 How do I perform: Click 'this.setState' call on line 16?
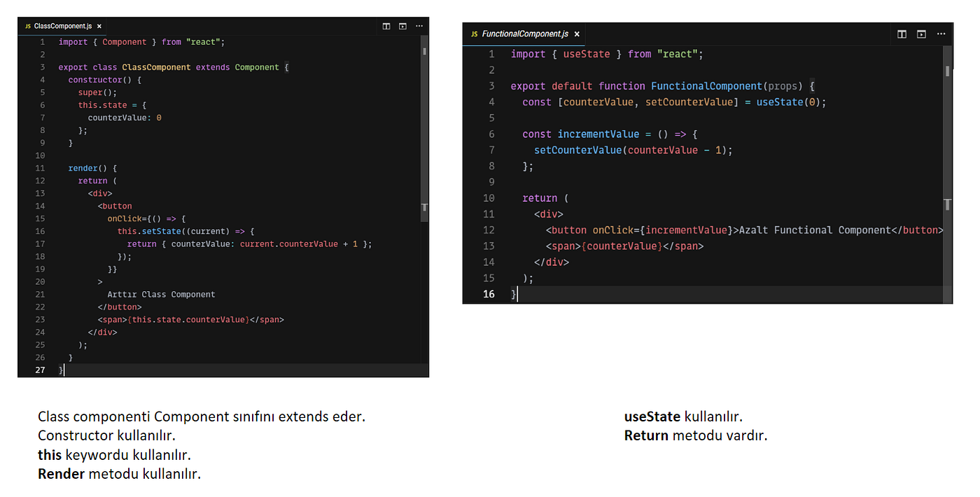tap(149, 231)
